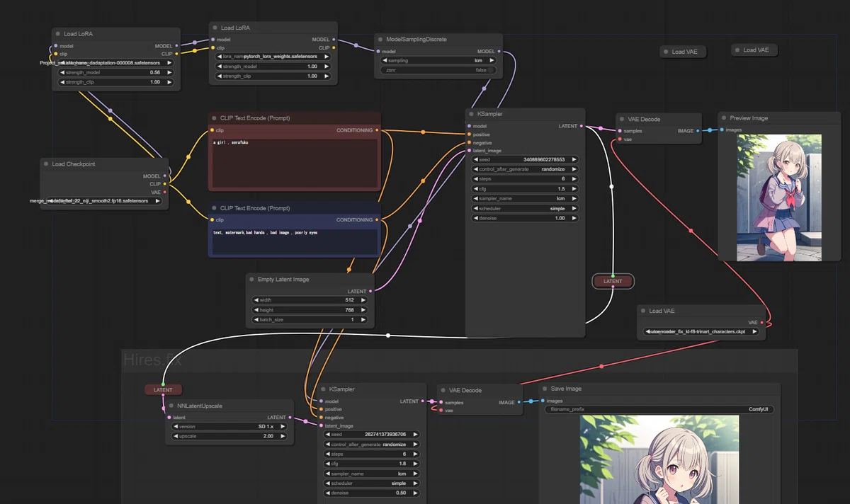Click CONDITIONING output port of red prompt node

pos(377,130)
